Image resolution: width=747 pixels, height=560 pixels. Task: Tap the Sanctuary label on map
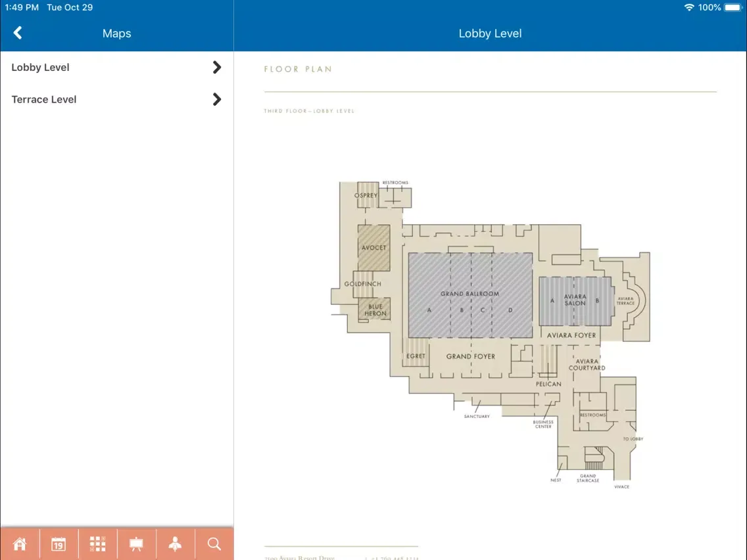click(477, 416)
